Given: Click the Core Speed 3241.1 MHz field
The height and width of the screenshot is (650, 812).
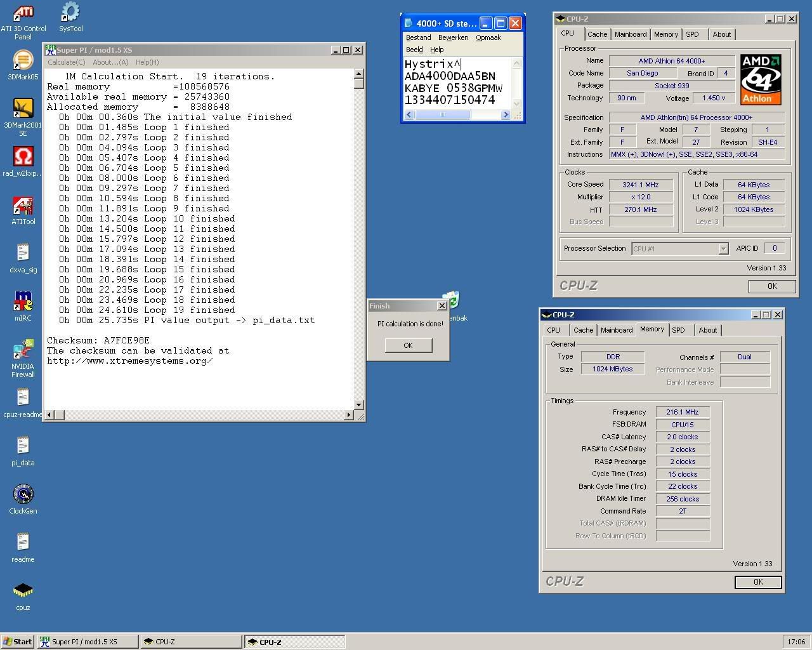Looking at the screenshot, I should [x=641, y=185].
